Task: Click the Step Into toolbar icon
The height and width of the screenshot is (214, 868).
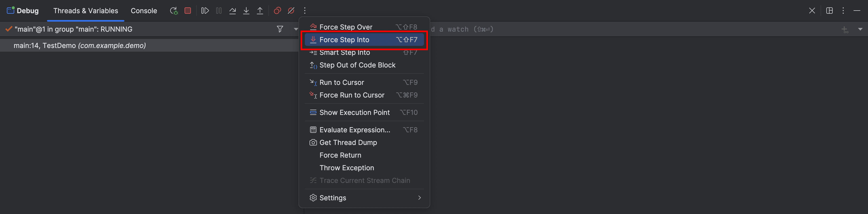Action: (246, 11)
